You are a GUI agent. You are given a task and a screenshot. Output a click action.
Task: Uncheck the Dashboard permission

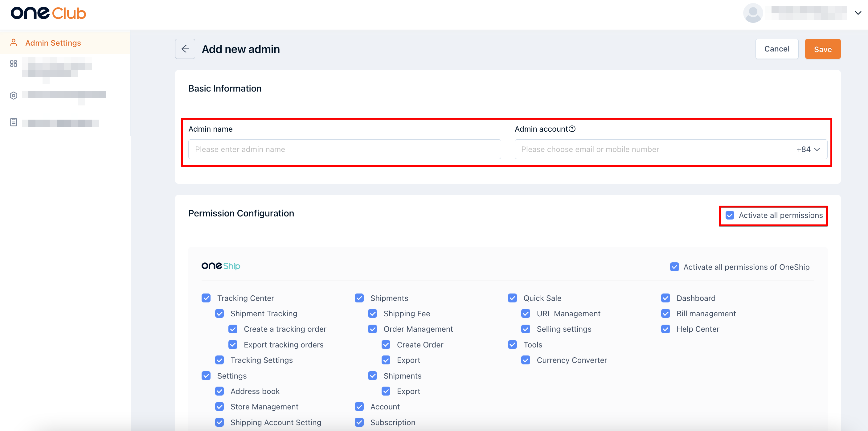tap(665, 298)
